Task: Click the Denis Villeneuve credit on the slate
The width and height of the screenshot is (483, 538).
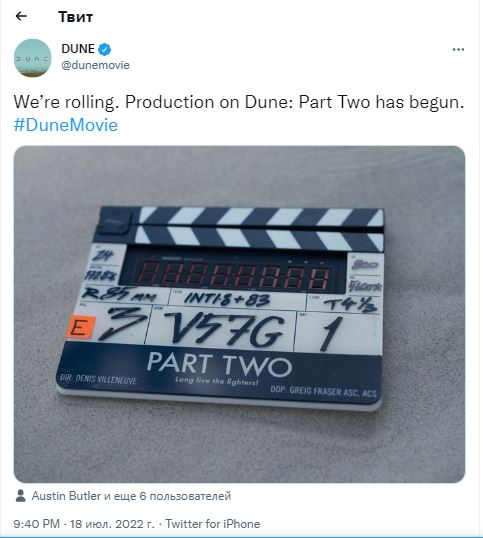Action: pyautogui.click(x=98, y=378)
